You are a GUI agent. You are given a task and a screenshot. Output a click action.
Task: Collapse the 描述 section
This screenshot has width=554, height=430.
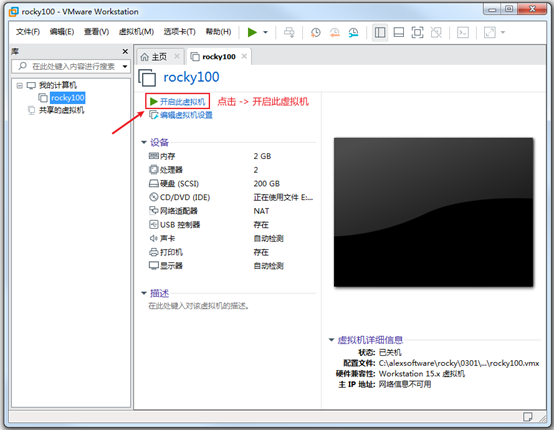pos(144,293)
